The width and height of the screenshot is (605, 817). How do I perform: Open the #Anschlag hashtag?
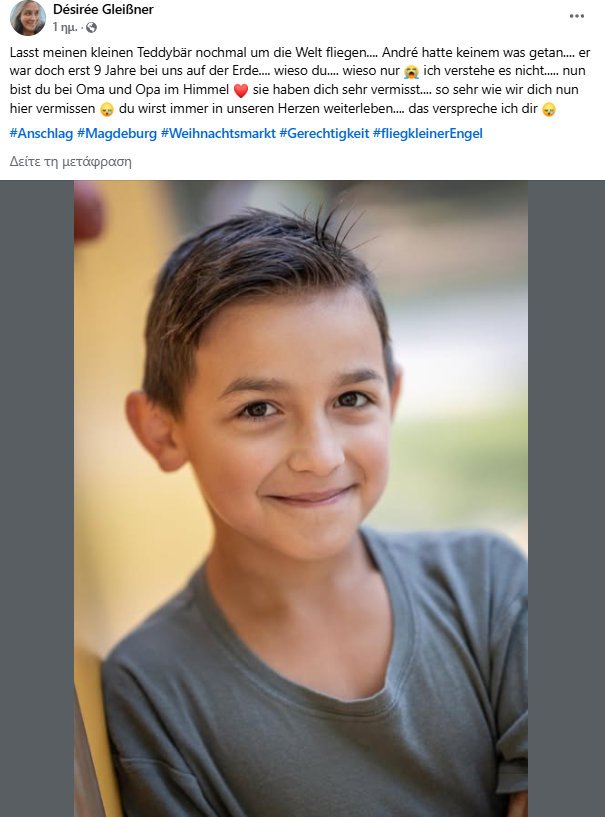pos(41,133)
